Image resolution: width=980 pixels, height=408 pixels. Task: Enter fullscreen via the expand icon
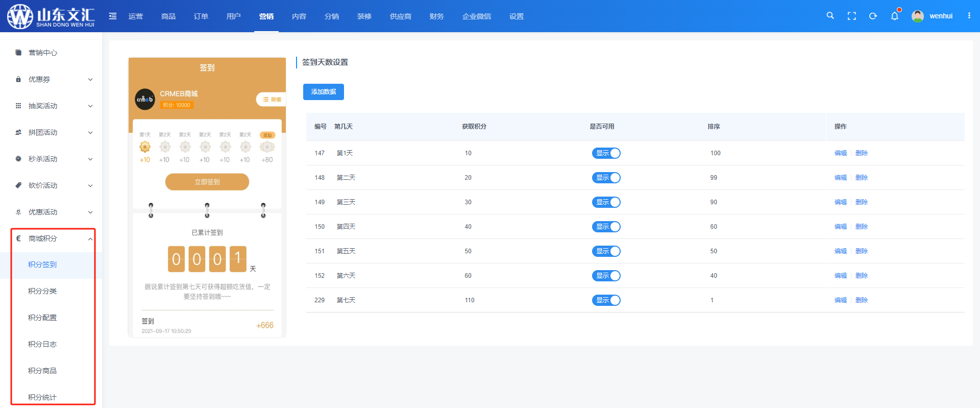852,16
